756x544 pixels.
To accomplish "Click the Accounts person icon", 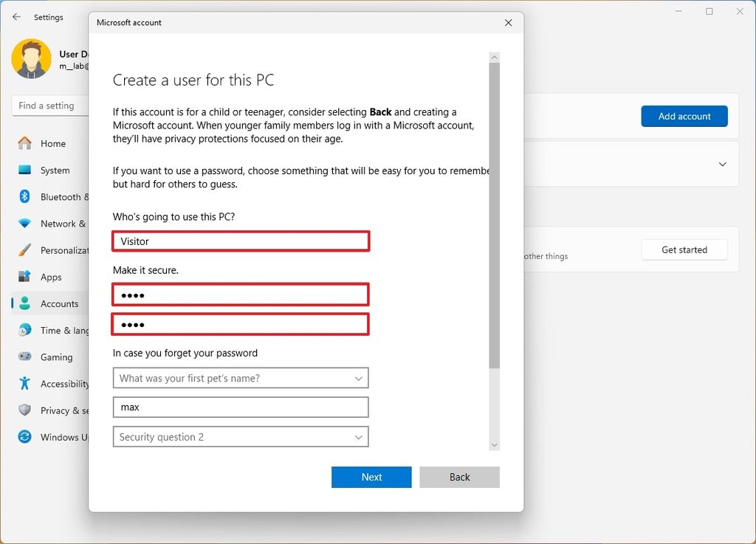I will [24, 303].
